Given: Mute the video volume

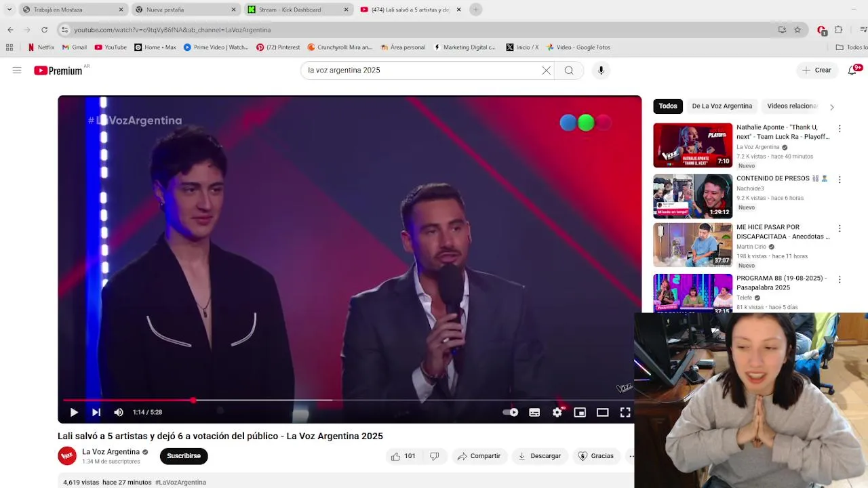Looking at the screenshot, I should pyautogui.click(x=119, y=412).
